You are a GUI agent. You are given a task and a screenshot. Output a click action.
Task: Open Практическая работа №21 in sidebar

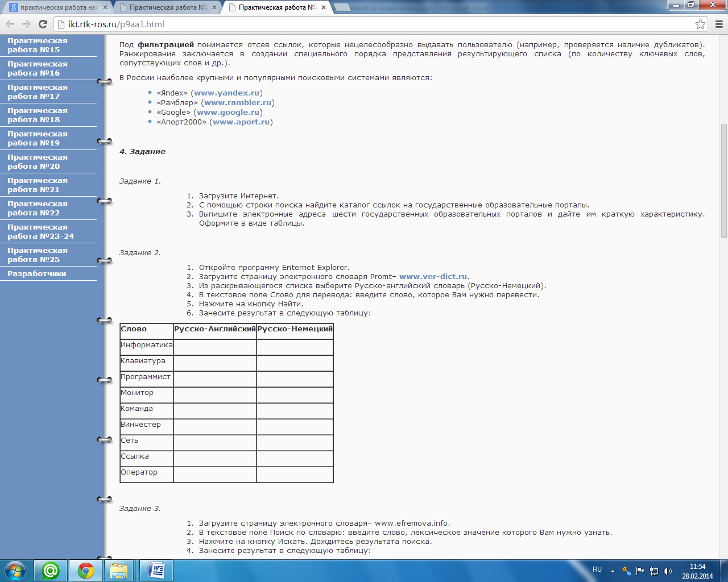click(38, 185)
